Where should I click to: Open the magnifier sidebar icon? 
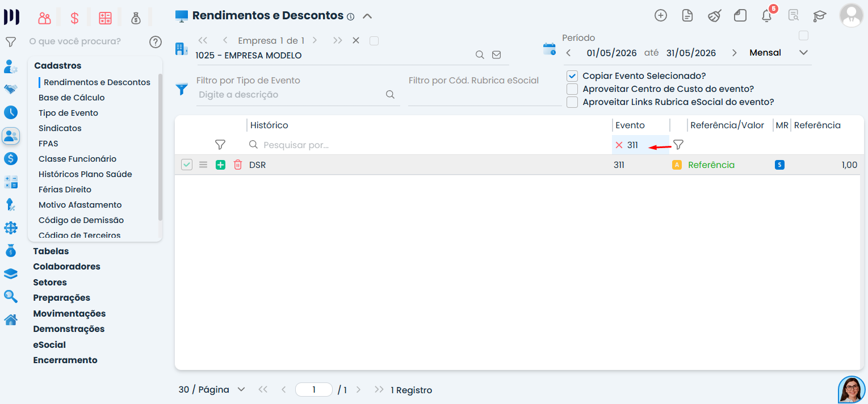11,296
